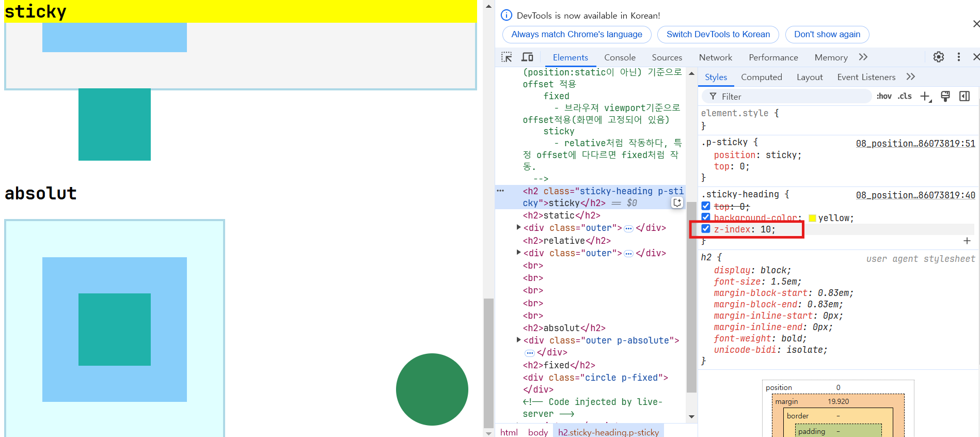
Task: Toggle the device toolbar icon
Action: point(527,57)
